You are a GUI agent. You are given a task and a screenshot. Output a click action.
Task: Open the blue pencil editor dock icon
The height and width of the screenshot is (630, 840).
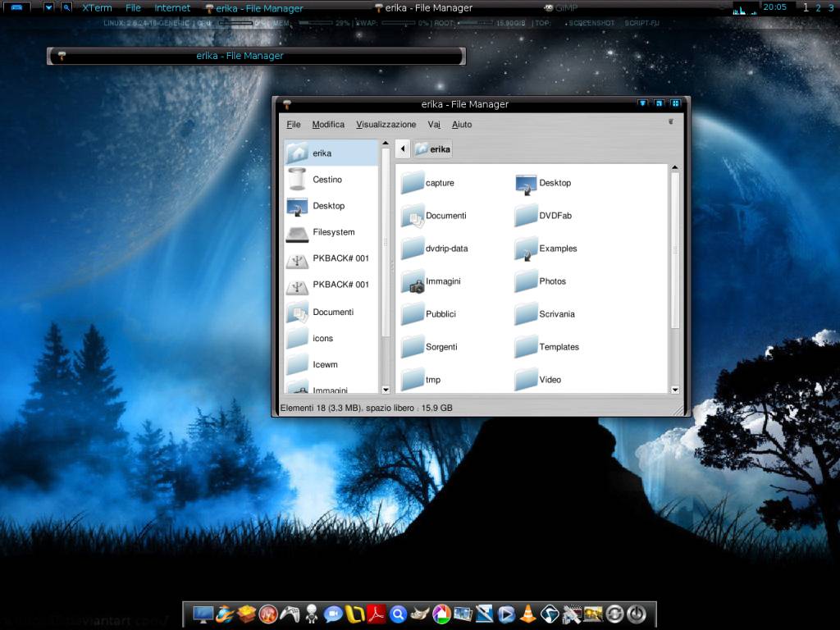pyautogui.click(x=484, y=614)
